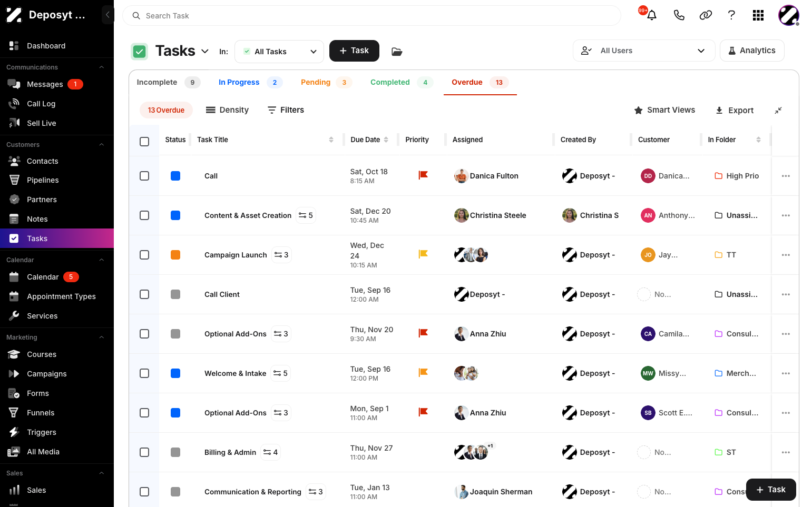
Task: Open Pipelines from the sidebar
Action: [43, 180]
